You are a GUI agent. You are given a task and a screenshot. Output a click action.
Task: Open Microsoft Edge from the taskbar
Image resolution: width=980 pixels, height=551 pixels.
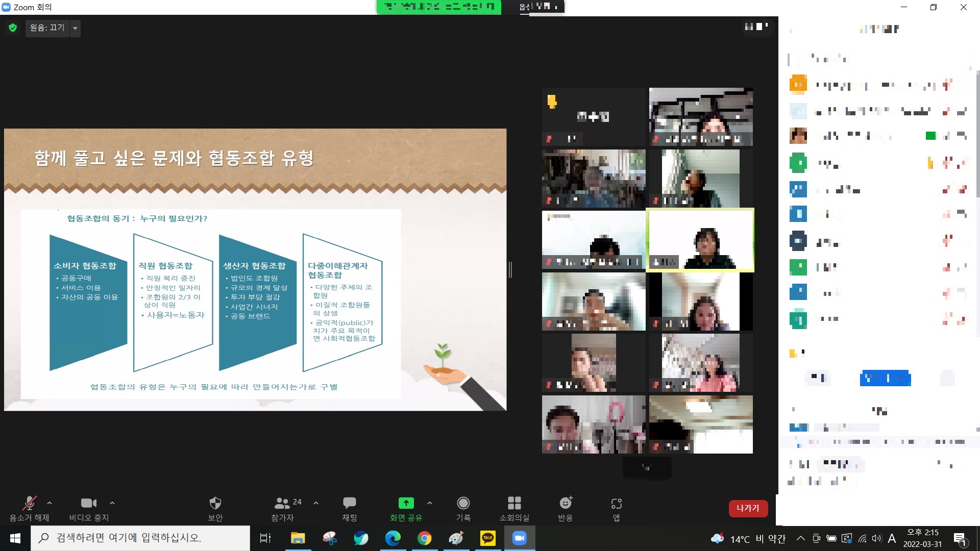point(393,538)
